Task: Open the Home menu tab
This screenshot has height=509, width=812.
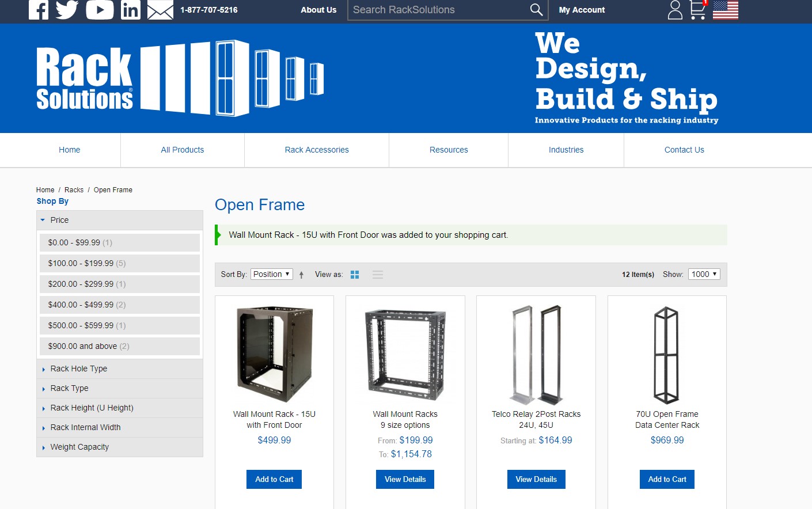Action: (x=70, y=150)
